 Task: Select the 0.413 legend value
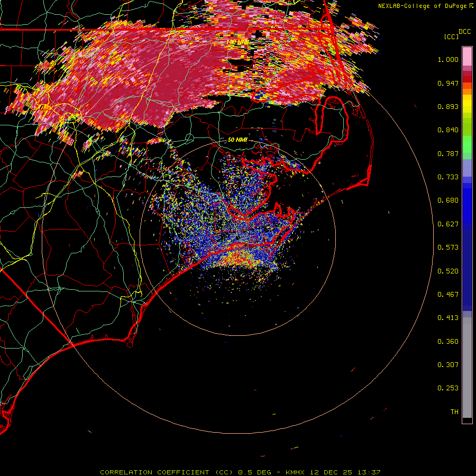pyautogui.click(x=448, y=318)
